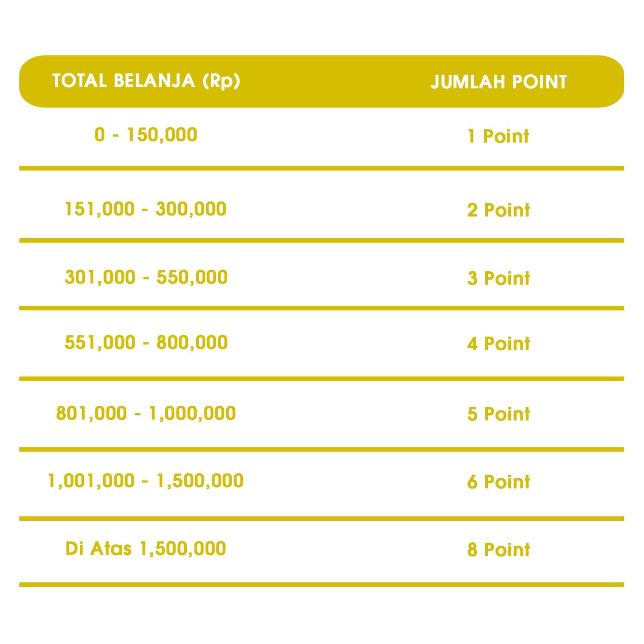Select the 1,001,000 - 1,500,000 range cell

[146, 480]
